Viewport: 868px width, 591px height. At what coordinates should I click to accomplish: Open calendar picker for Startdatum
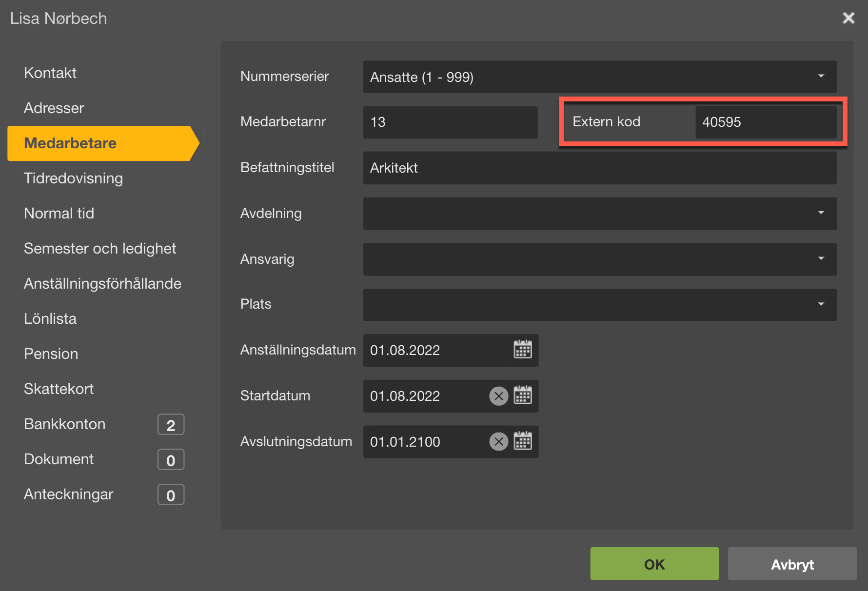click(522, 395)
